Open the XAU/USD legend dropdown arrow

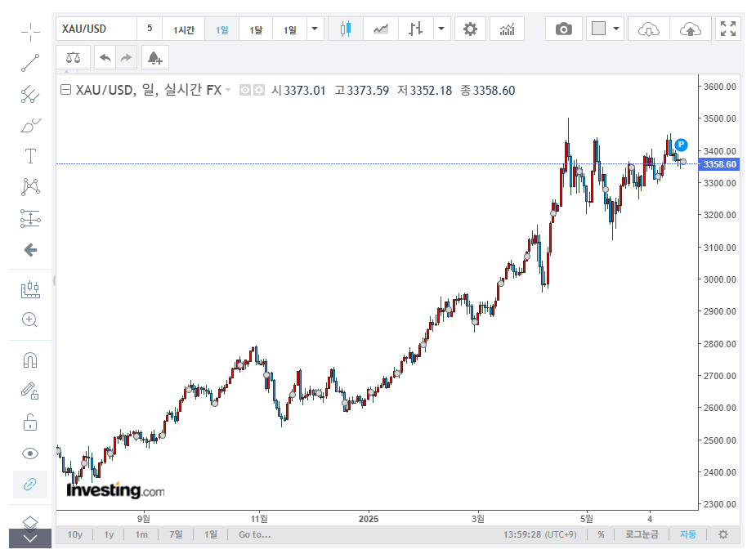(x=228, y=90)
